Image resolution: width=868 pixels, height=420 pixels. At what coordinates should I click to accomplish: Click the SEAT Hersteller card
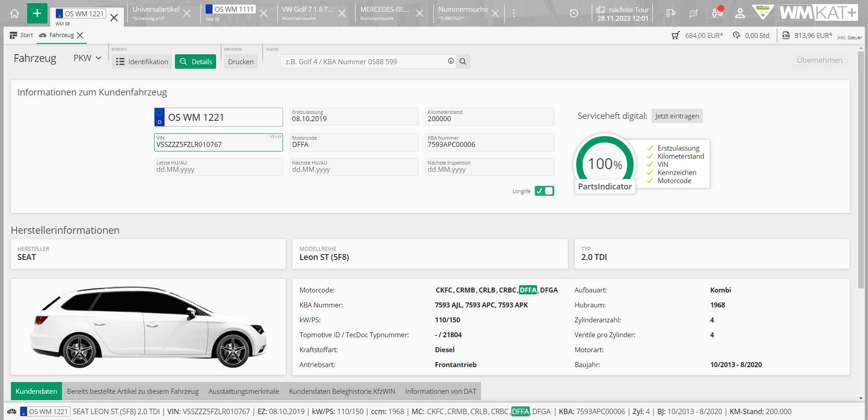[x=148, y=254]
